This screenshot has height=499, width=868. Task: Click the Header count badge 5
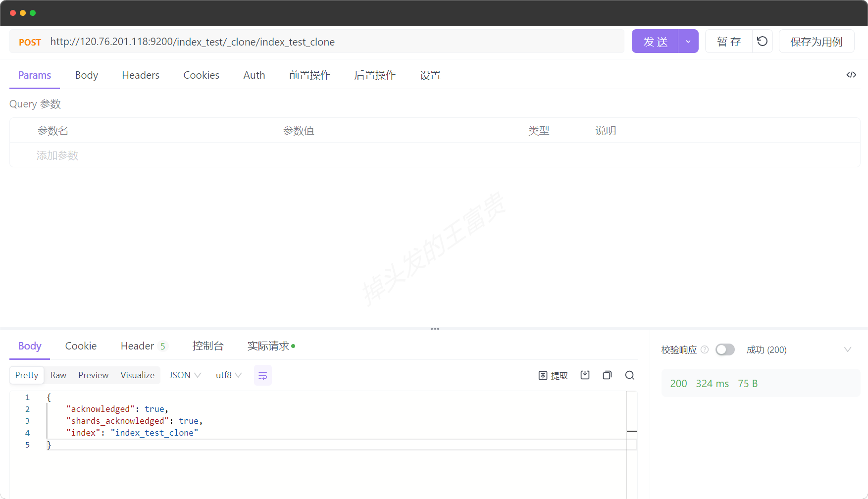pos(162,347)
